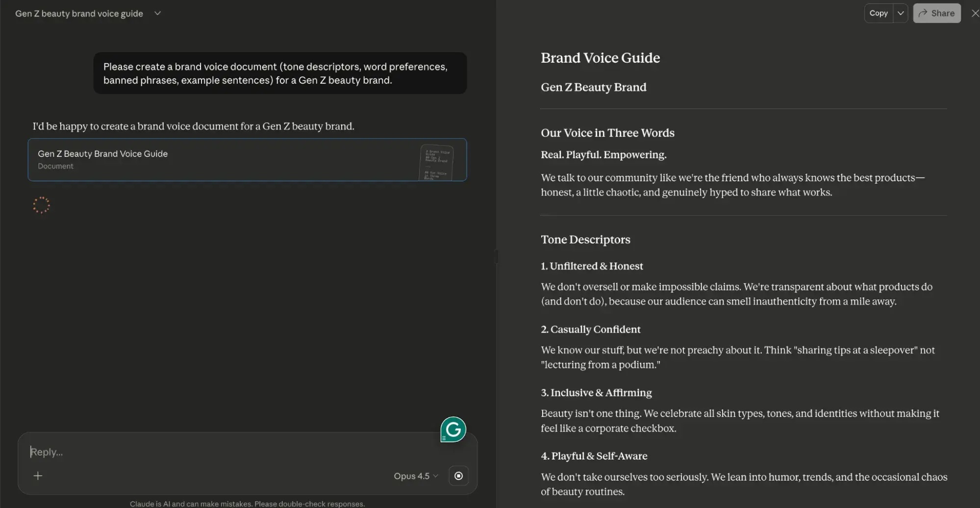Select the Gen Z beauty brand voice guide title
Screen dimensions: 980x508
78,13
